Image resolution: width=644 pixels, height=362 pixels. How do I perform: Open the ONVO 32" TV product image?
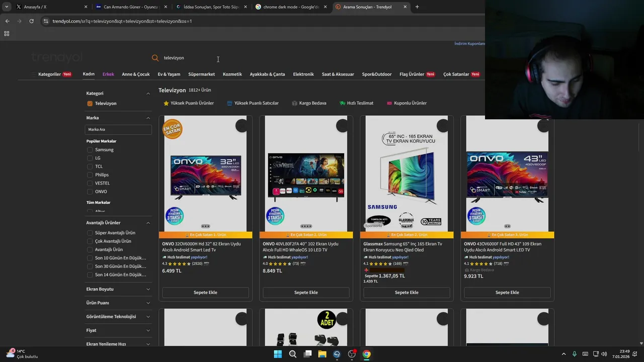click(205, 174)
